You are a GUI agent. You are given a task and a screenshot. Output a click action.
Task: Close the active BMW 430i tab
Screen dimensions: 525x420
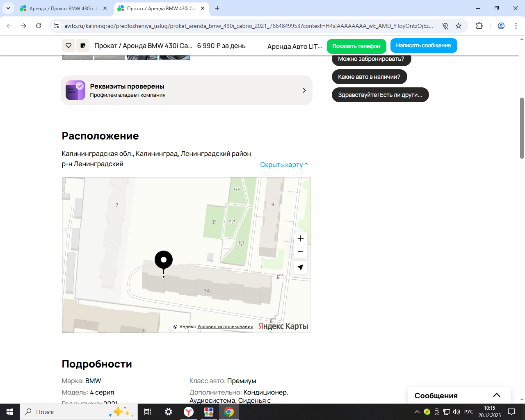point(203,8)
